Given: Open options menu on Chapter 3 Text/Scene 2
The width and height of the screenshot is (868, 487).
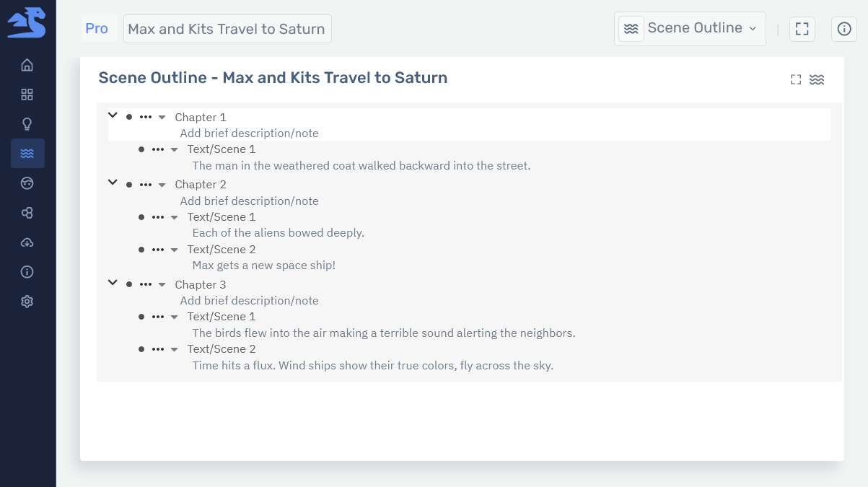Looking at the screenshot, I should pos(158,349).
